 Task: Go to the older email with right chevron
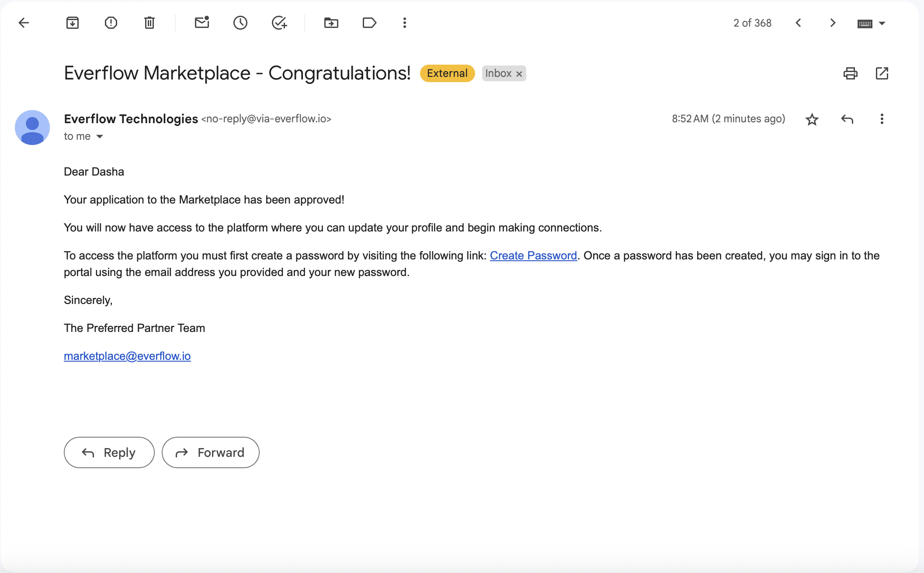833,23
